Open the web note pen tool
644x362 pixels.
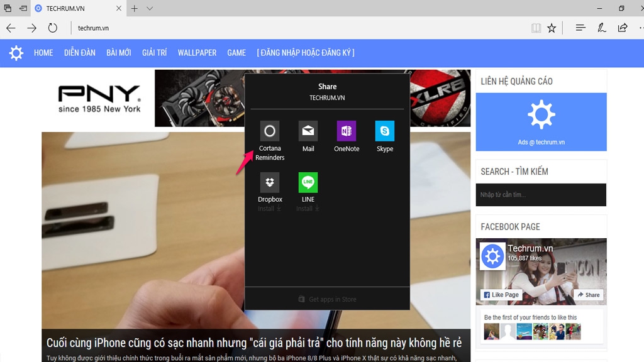click(602, 28)
